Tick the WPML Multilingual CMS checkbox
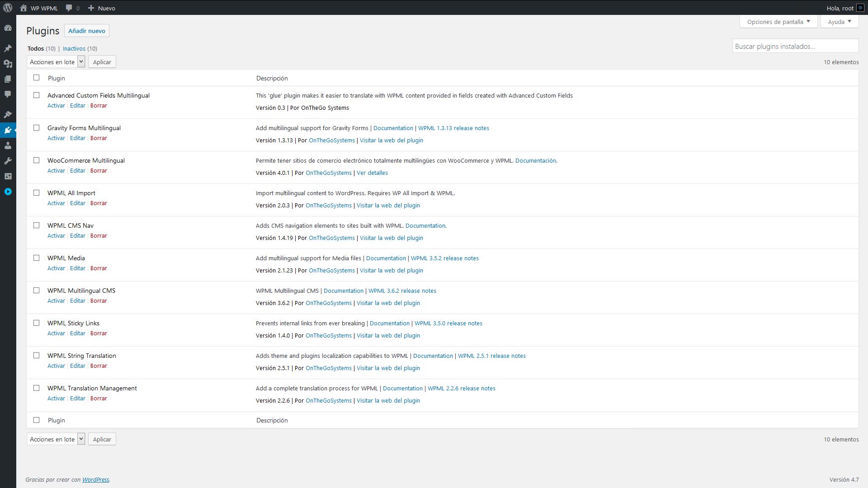The height and width of the screenshot is (488, 868). 37,291
